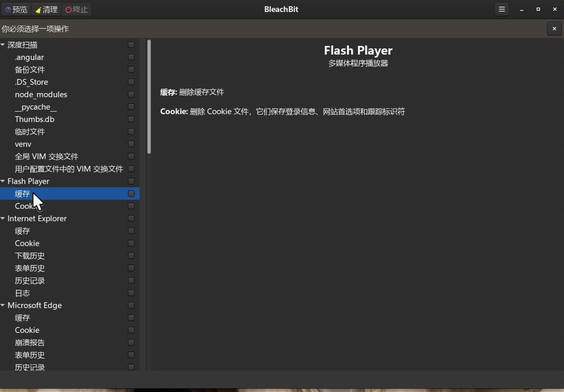Image resolution: width=564 pixels, height=392 pixels.
Task: Collapse the Internet Explorer tree group
Action: tap(3, 218)
